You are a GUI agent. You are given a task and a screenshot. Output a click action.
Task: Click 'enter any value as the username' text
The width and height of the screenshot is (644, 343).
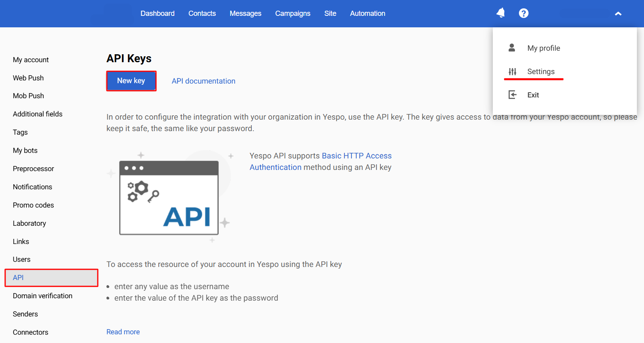[172, 286]
